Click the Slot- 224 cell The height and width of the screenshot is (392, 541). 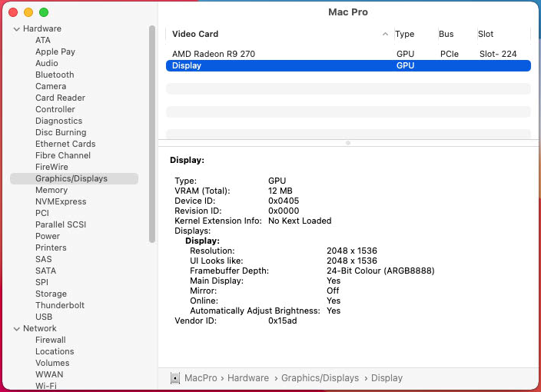pos(498,54)
